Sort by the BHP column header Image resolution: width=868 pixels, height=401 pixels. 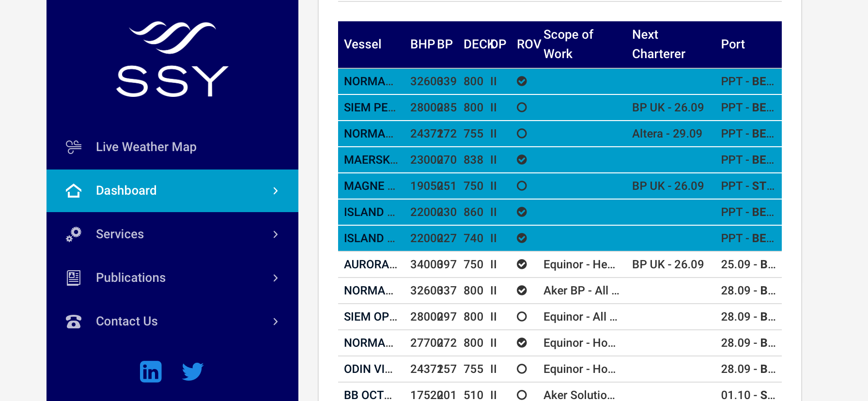pos(422,44)
